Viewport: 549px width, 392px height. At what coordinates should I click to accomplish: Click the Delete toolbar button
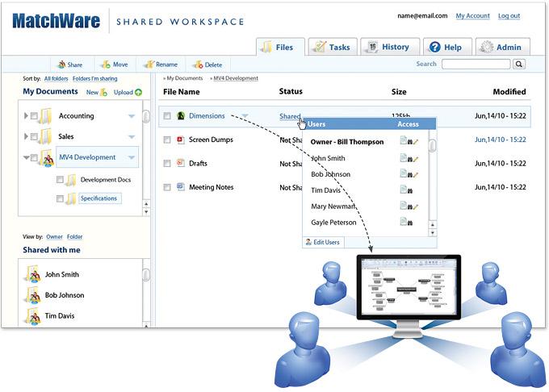[x=208, y=65]
